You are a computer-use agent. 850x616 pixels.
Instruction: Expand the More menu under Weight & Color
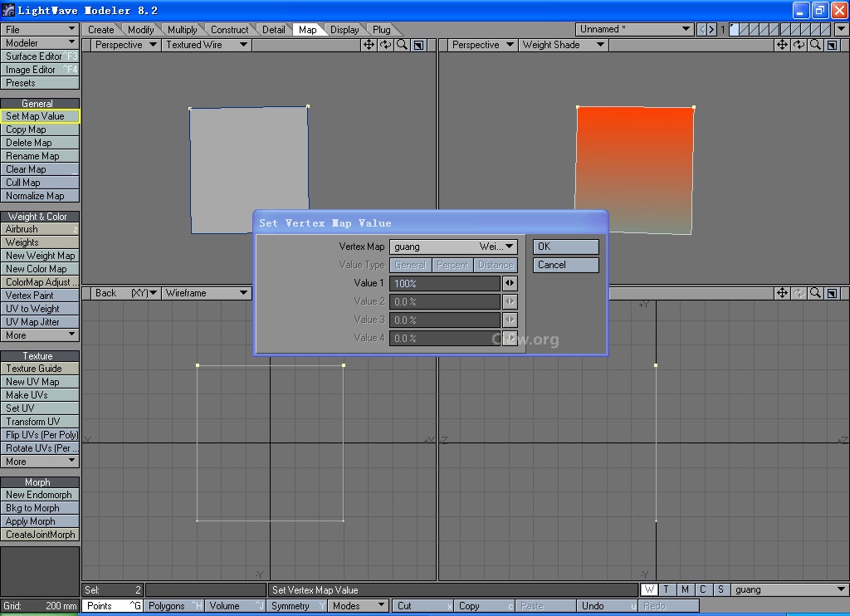[x=40, y=335]
